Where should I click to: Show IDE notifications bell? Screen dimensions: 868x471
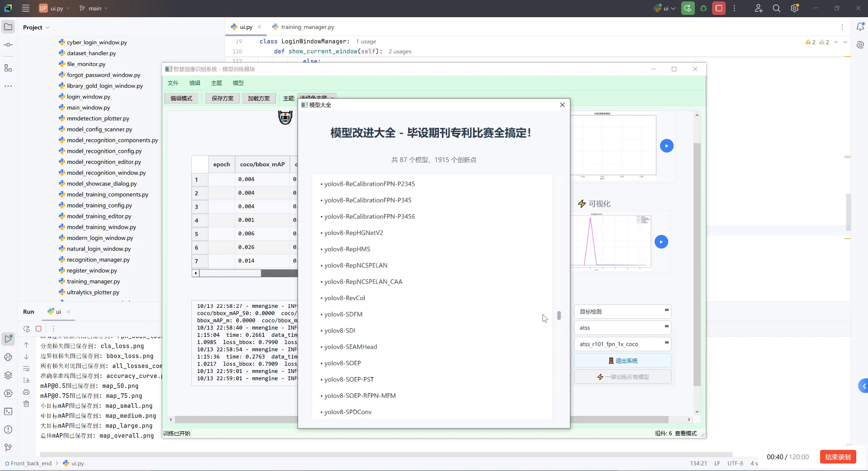pos(860,27)
